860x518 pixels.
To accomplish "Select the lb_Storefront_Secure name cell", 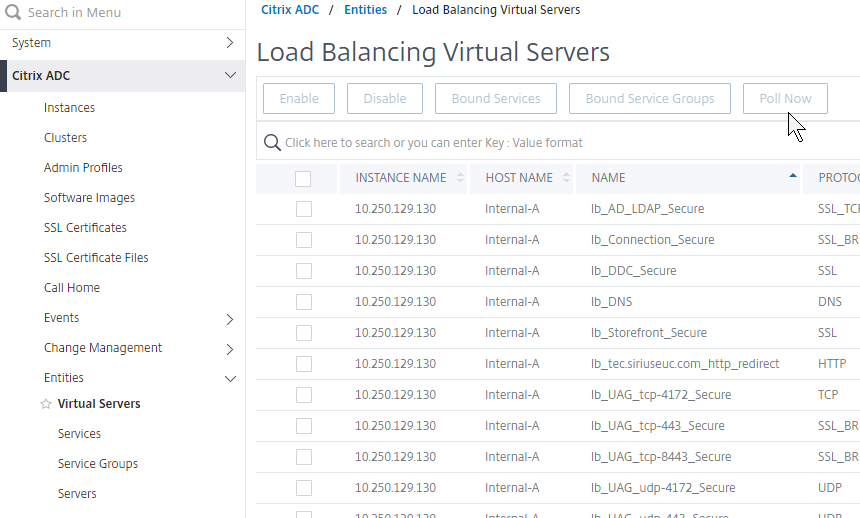I will click(649, 333).
